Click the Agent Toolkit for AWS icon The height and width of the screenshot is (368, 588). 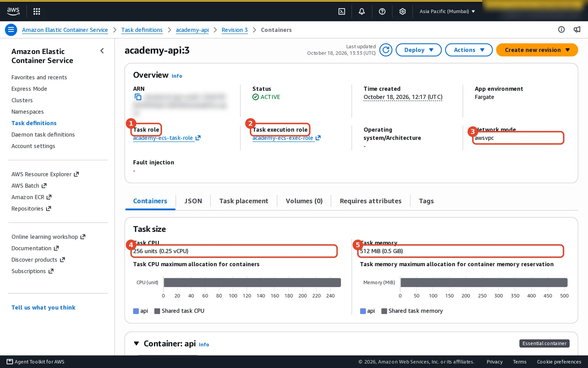click(10, 362)
